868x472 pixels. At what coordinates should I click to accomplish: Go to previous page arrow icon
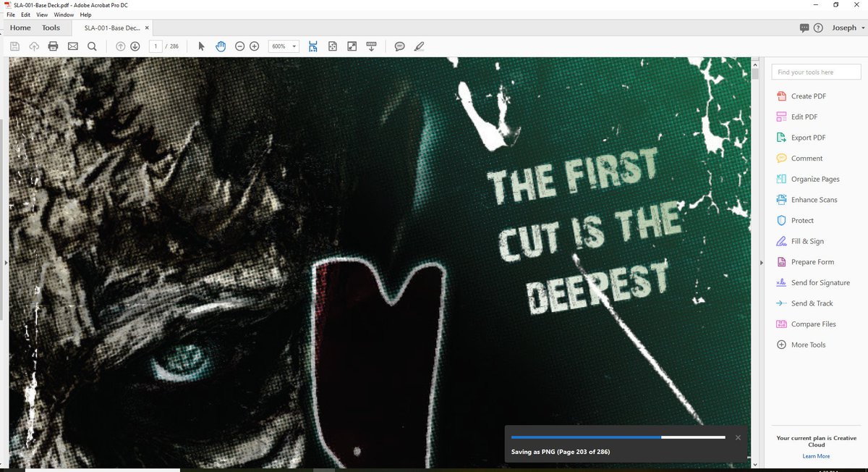121,46
